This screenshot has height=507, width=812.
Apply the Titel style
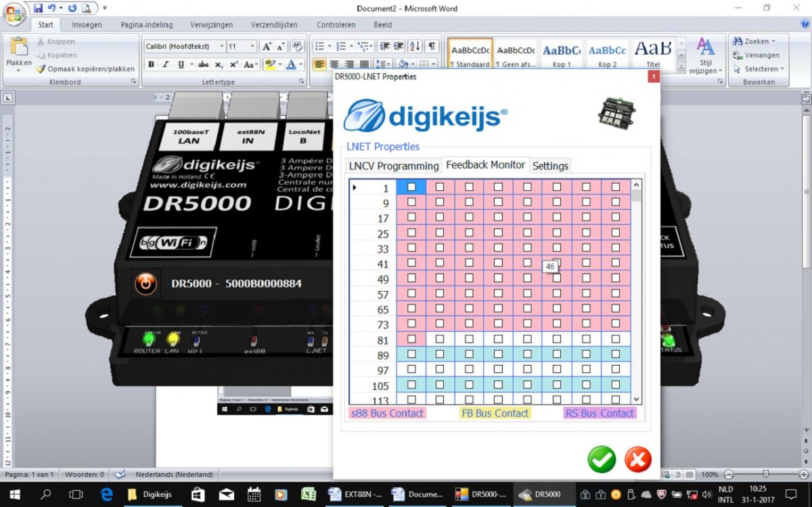coord(653,53)
